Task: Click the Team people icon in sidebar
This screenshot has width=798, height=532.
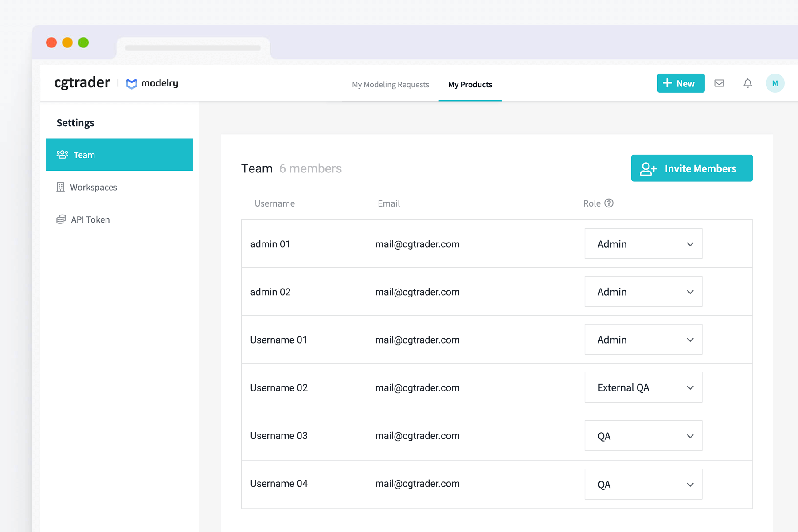Action: (x=62, y=155)
